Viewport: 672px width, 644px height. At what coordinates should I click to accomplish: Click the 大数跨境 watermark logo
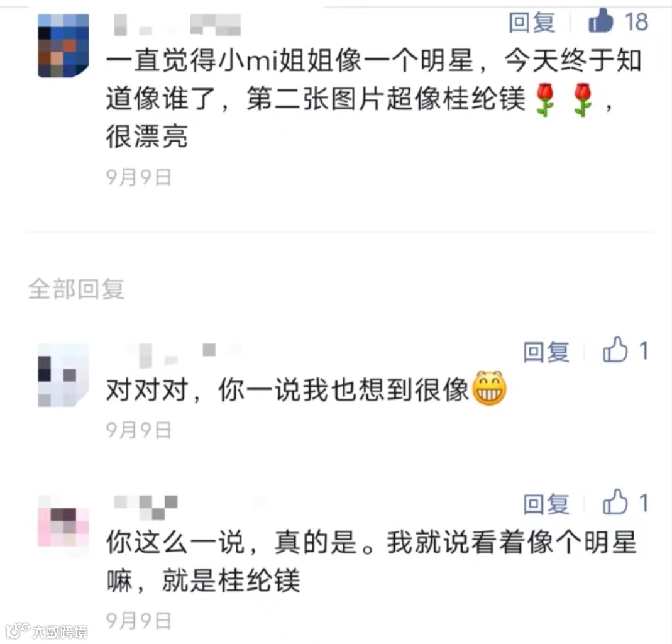(47, 631)
